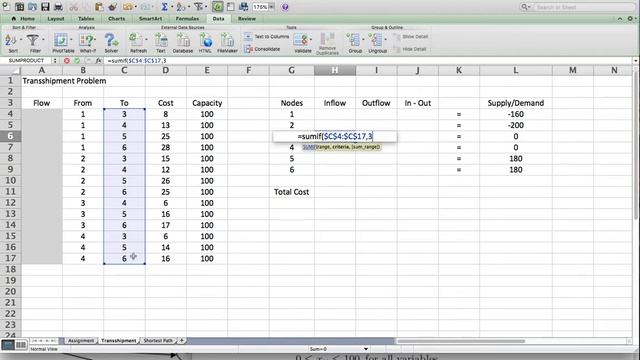Expand the formula bar arrow
This screenshot has height=360, width=640.
pos(635,60)
